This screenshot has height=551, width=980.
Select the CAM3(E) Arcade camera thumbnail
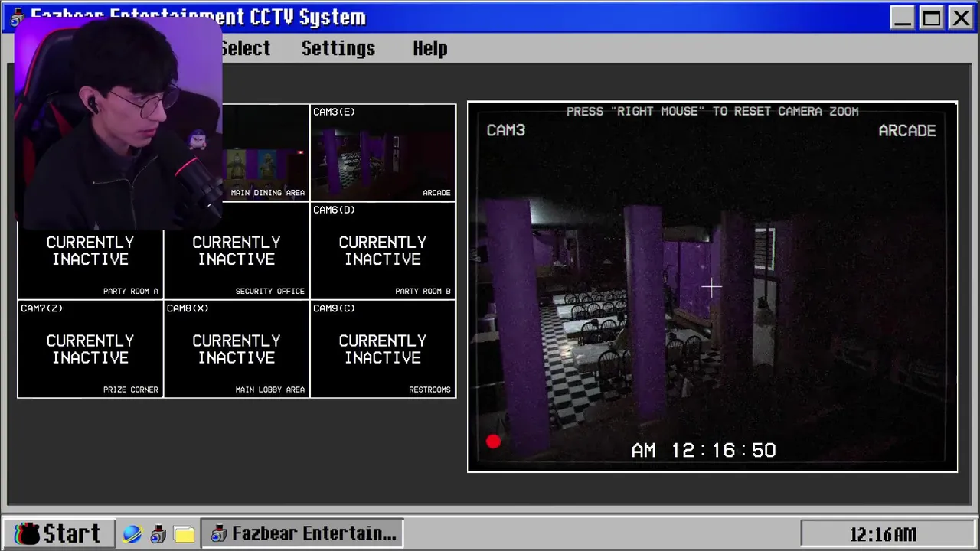coord(383,152)
